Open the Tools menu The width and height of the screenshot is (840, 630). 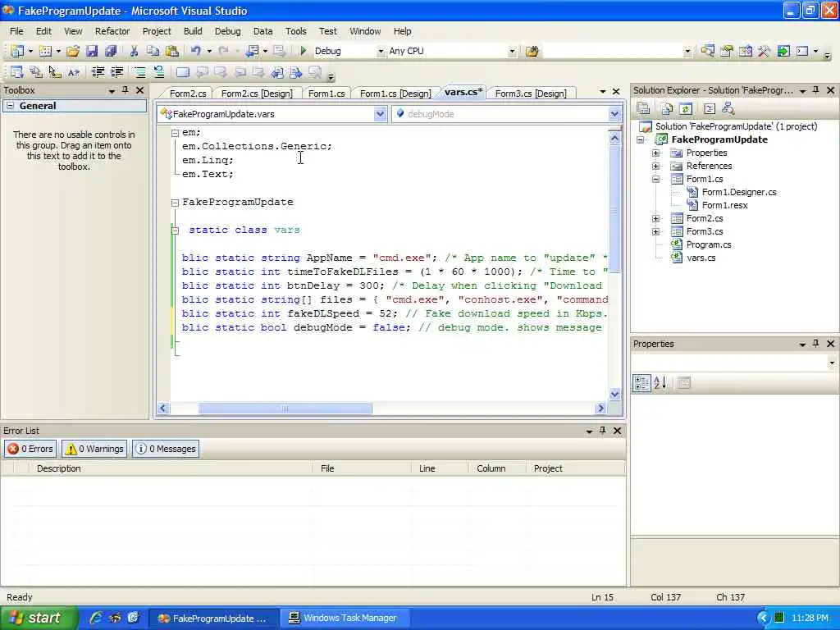click(x=295, y=31)
